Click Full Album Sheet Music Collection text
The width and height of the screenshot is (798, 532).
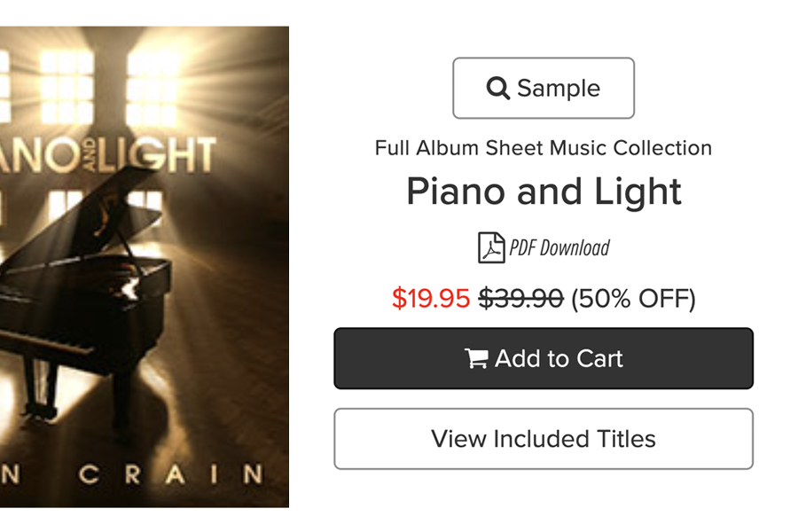coord(544,148)
